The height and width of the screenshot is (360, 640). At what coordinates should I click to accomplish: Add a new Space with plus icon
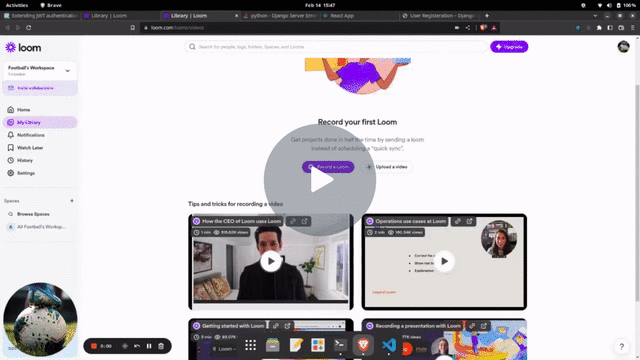(x=72, y=200)
